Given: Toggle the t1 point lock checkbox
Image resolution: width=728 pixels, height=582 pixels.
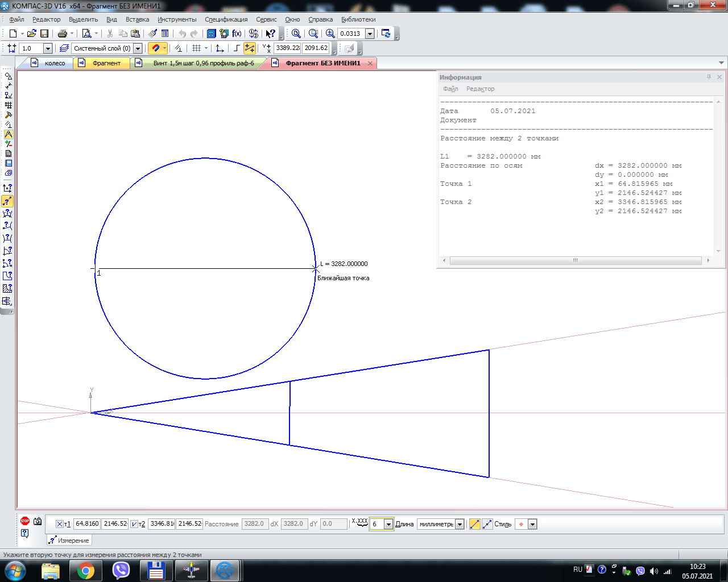Looking at the screenshot, I should pos(60,524).
